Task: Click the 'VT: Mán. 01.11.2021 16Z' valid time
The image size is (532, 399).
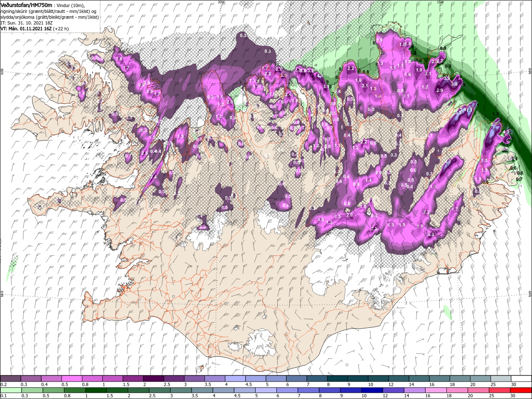Action: pyautogui.click(x=26, y=29)
